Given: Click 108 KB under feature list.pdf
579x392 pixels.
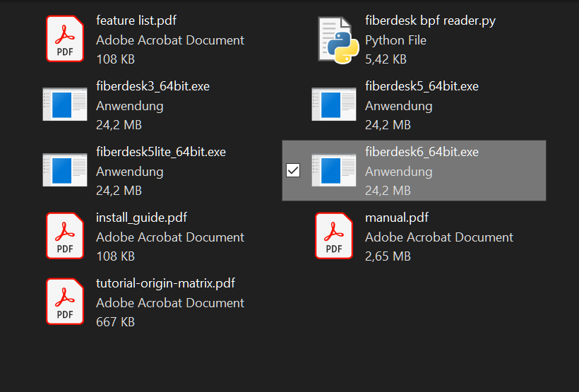Looking at the screenshot, I should [115, 59].
